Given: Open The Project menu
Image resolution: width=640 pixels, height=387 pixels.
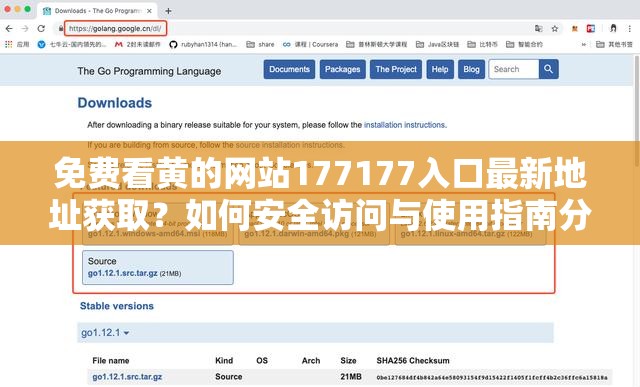Looking at the screenshot, I should (x=396, y=69).
